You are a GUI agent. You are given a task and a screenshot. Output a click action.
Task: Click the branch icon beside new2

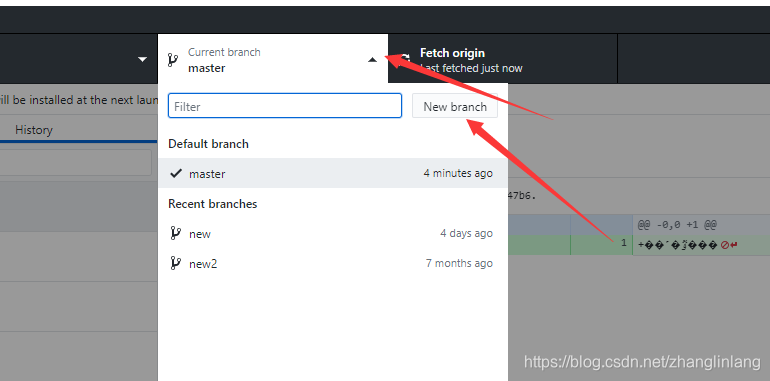click(x=175, y=263)
